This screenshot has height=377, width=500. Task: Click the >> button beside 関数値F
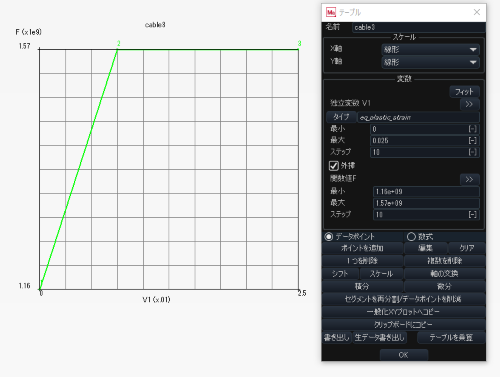coord(469,179)
